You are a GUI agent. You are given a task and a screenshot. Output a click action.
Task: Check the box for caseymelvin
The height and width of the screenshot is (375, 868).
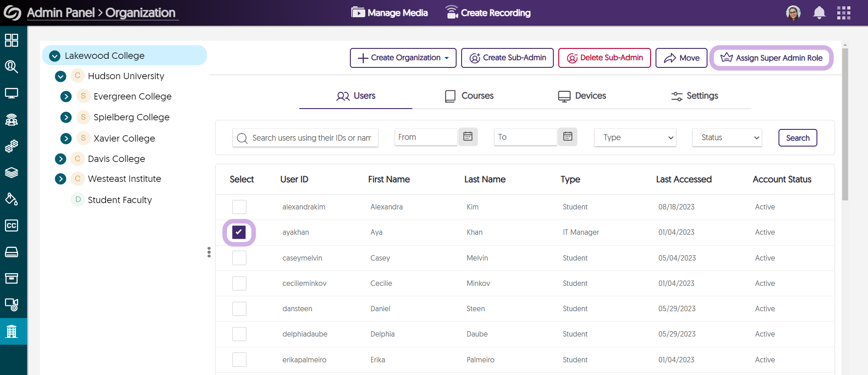(239, 258)
